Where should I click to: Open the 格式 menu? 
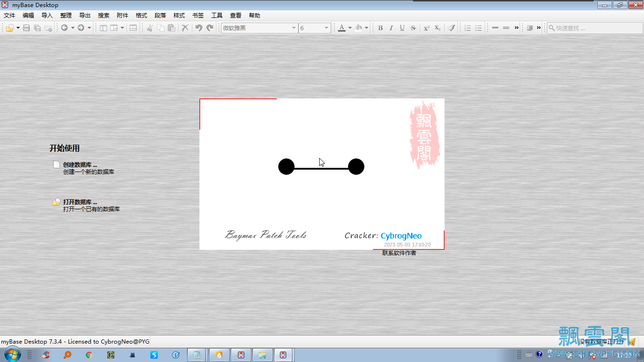(x=141, y=16)
